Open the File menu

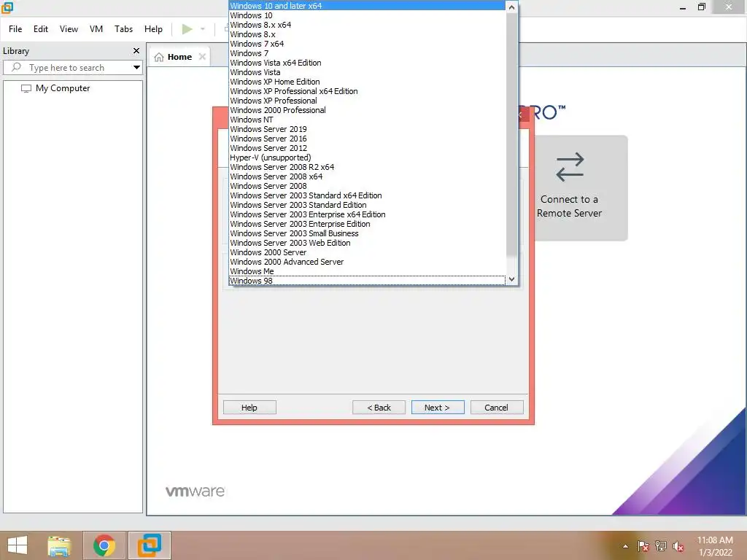[x=15, y=29]
